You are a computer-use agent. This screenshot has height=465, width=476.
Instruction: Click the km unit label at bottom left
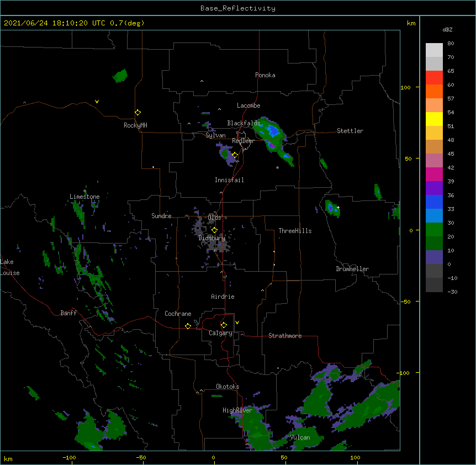[x=8, y=458]
